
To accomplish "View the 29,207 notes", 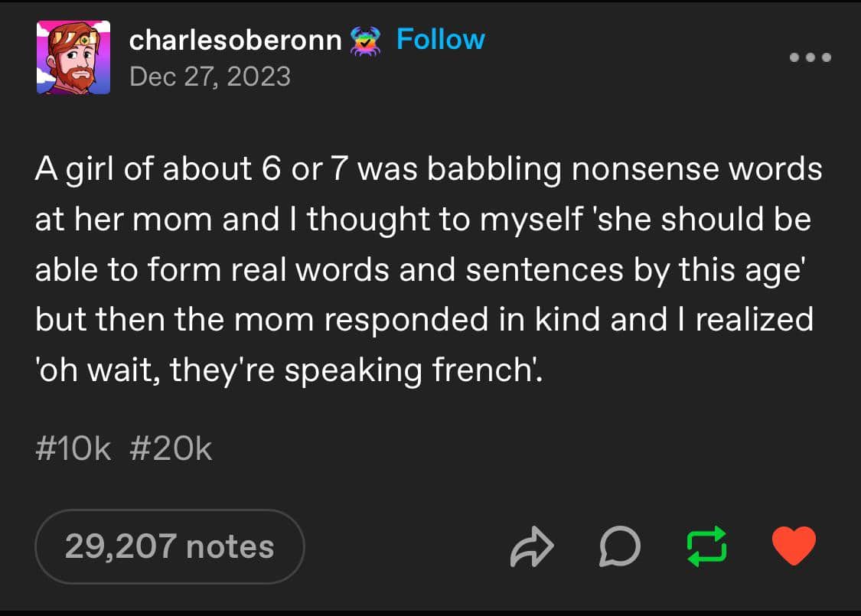I will pos(169,547).
